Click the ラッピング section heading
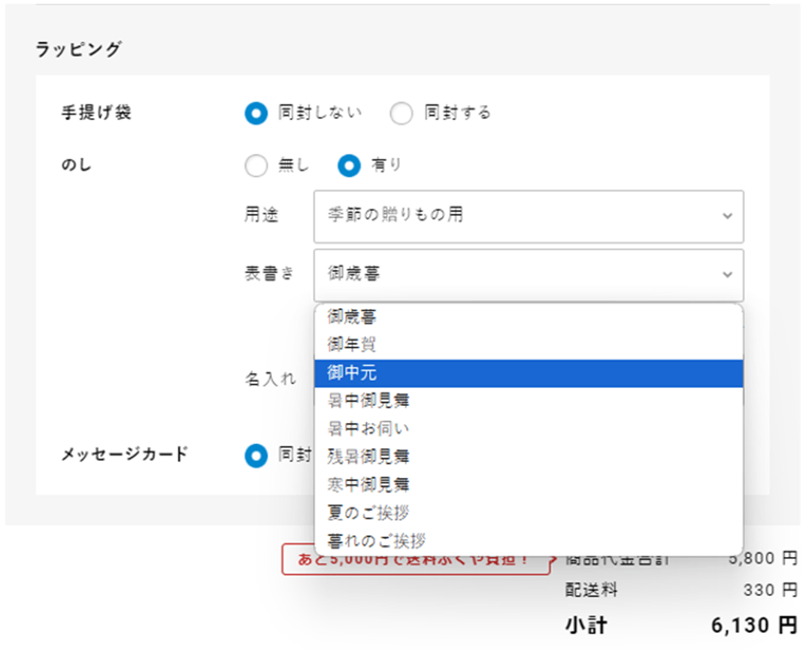The height and width of the screenshot is (669, 812). [78, 49]
